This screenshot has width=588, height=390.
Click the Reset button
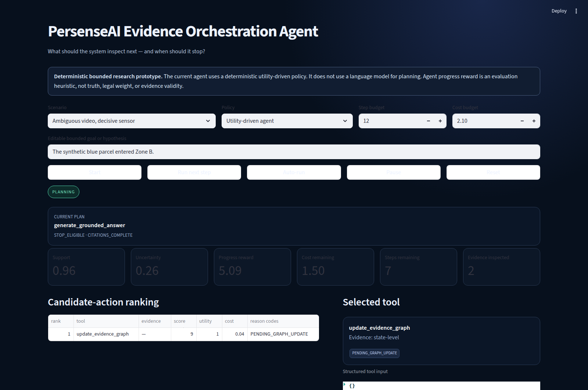(493, 172)
